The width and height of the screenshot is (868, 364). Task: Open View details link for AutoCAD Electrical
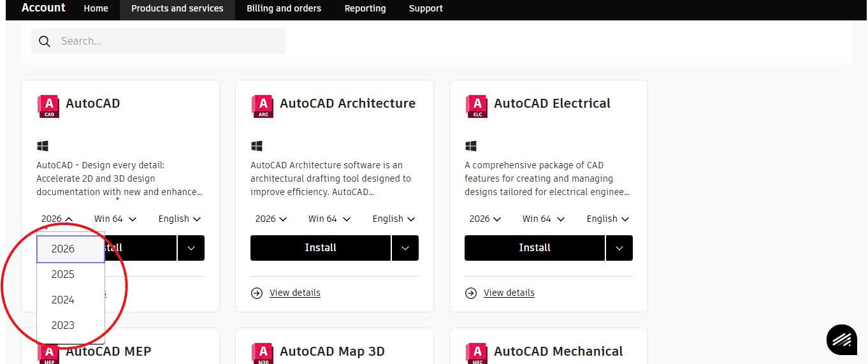tap(509, 293)
